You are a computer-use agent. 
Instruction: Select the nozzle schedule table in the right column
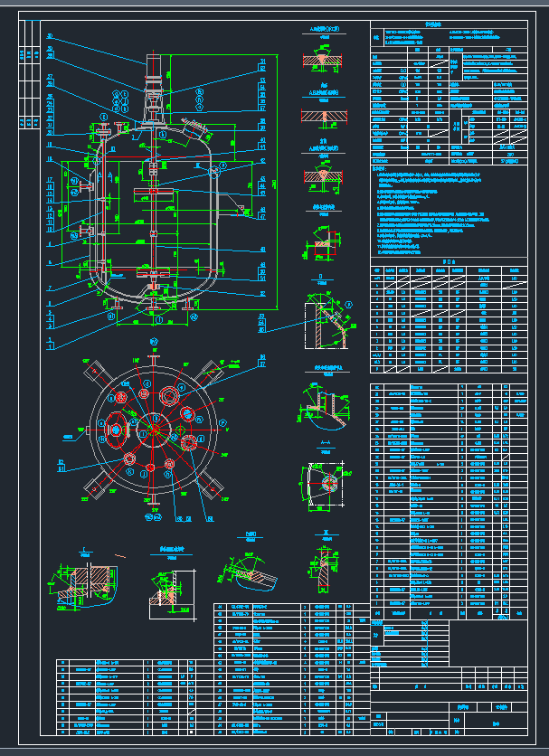(x=448, y=318)
